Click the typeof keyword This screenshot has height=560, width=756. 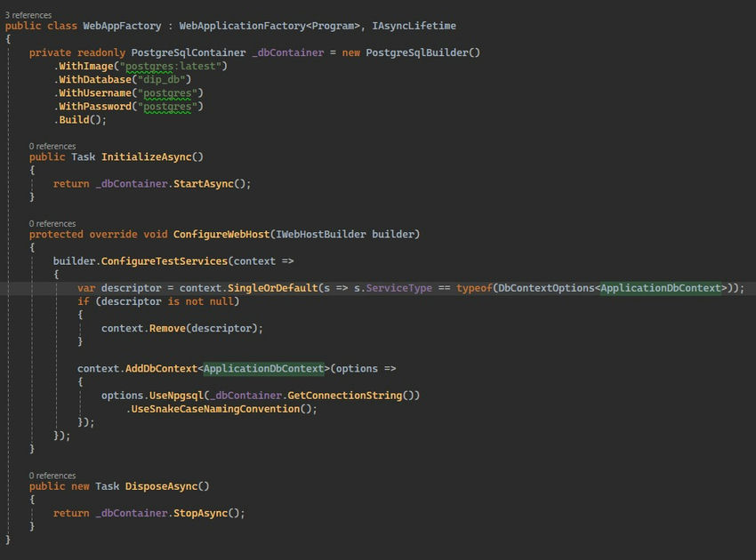[x=474, y=288]
